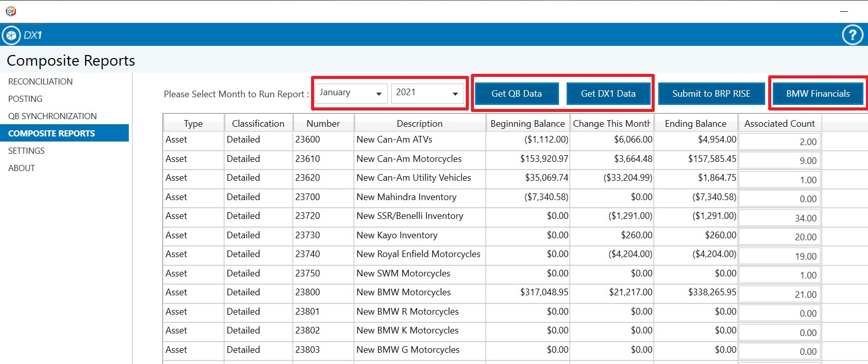The width and height of the screenshot is (868, 364).
Task: Sort by the Classification column header
Action: click(258, 123)
